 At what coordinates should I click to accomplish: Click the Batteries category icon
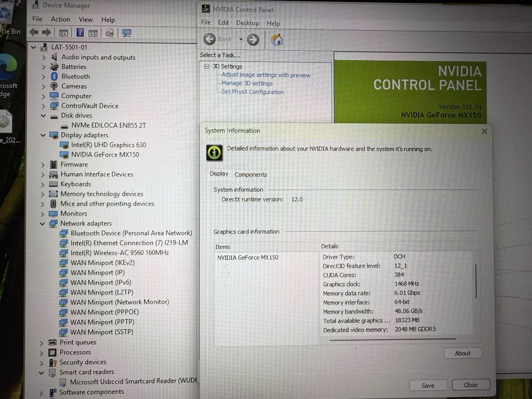(54, 67)
